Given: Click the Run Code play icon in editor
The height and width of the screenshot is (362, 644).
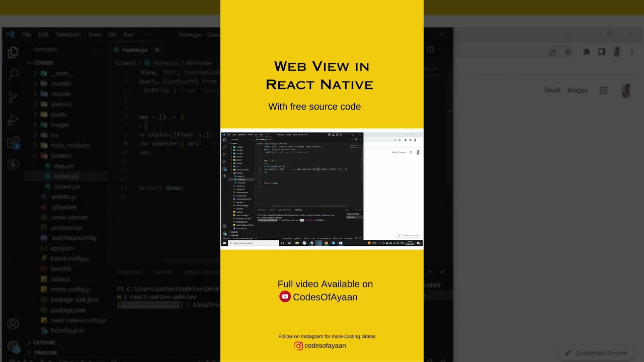Looking at the screenshot, I should tap(350, 140).
